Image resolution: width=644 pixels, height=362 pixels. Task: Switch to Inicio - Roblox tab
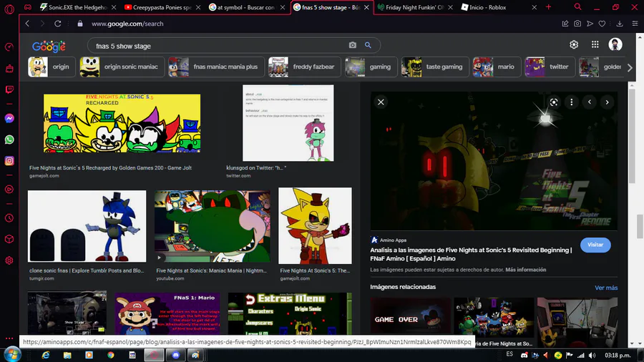coord(499,7)
